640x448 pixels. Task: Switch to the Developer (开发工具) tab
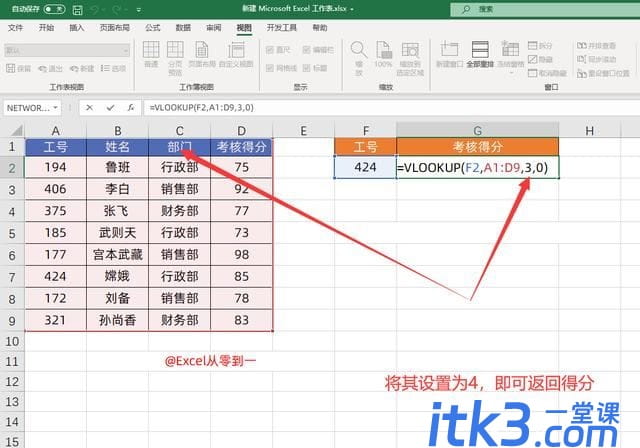coord(282,28)
